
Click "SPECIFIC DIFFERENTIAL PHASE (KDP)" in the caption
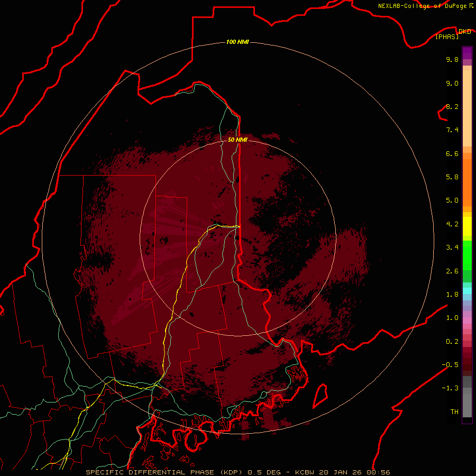[x=164, y=472]
